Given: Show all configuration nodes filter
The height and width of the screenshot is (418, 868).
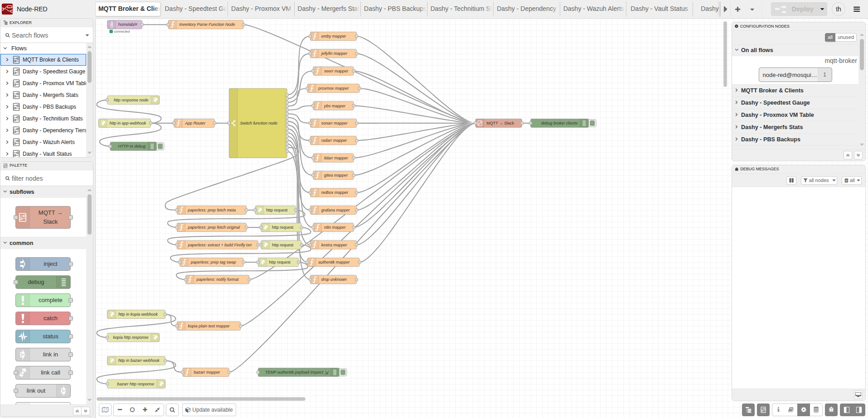Looking at the screenshot, I should pos(830,37).
